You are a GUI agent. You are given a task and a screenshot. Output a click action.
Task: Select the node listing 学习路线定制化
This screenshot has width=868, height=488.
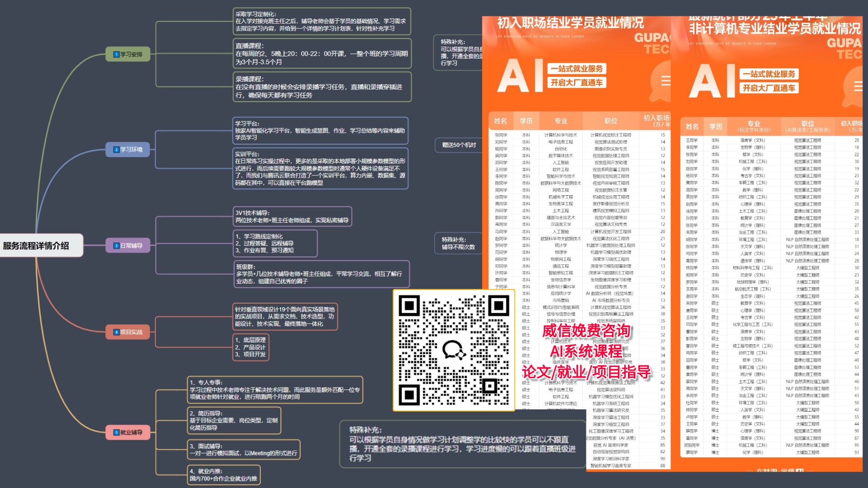275,244
